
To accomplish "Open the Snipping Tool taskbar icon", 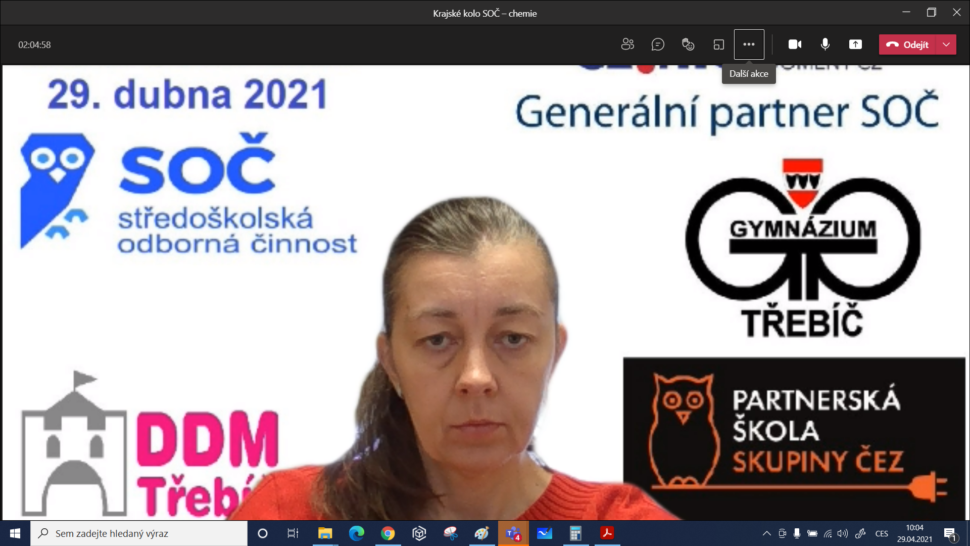I will pyautogui.click(x=450, y=533).
